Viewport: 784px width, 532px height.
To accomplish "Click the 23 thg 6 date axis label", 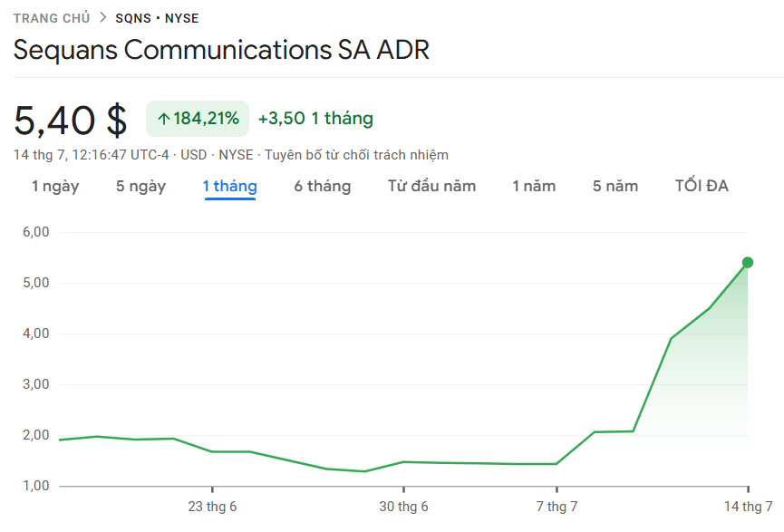I will [212, 507].
